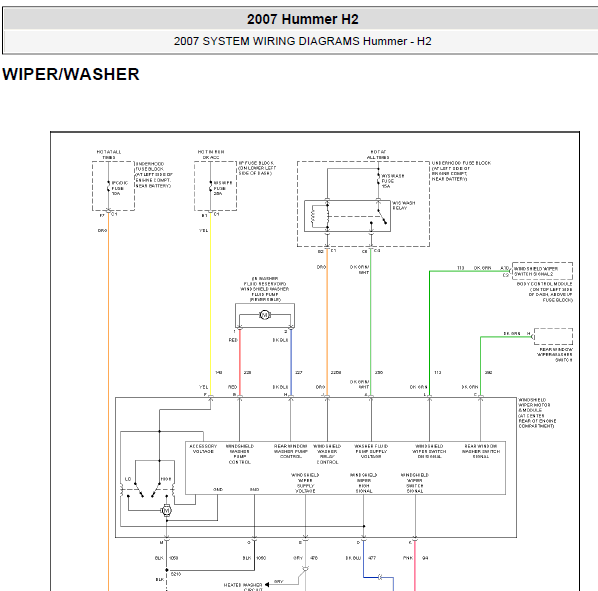The height and width of the screenshot is (591, 598).
Task: Click the washer fluid pump motor symbol
Action: click(x=265, y=315)
